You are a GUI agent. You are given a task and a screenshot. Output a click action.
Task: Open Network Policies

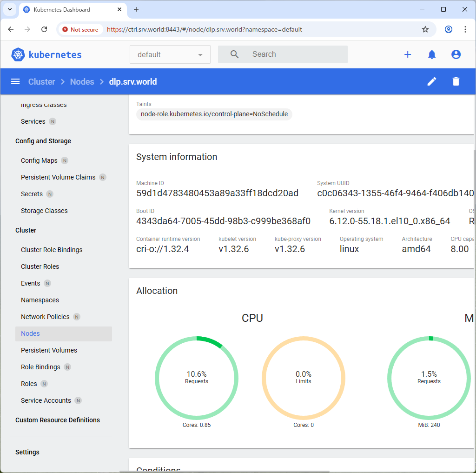click(x=45, y=317)
